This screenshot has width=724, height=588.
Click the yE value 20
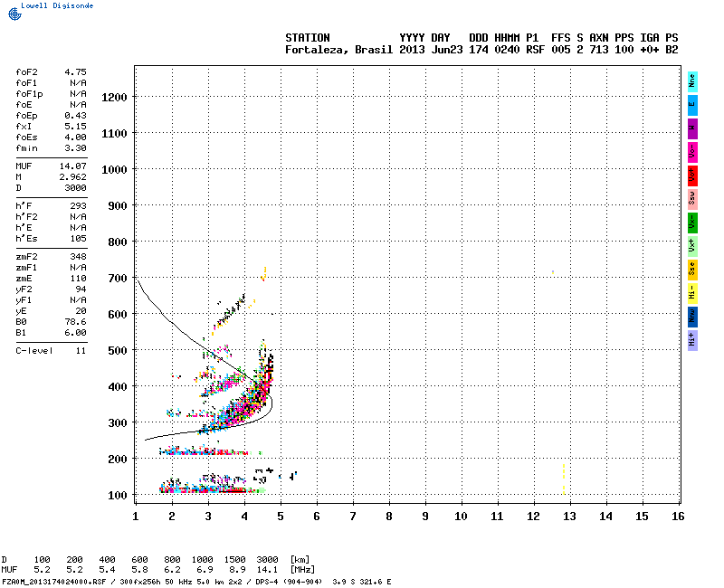(x=81, y=311)
